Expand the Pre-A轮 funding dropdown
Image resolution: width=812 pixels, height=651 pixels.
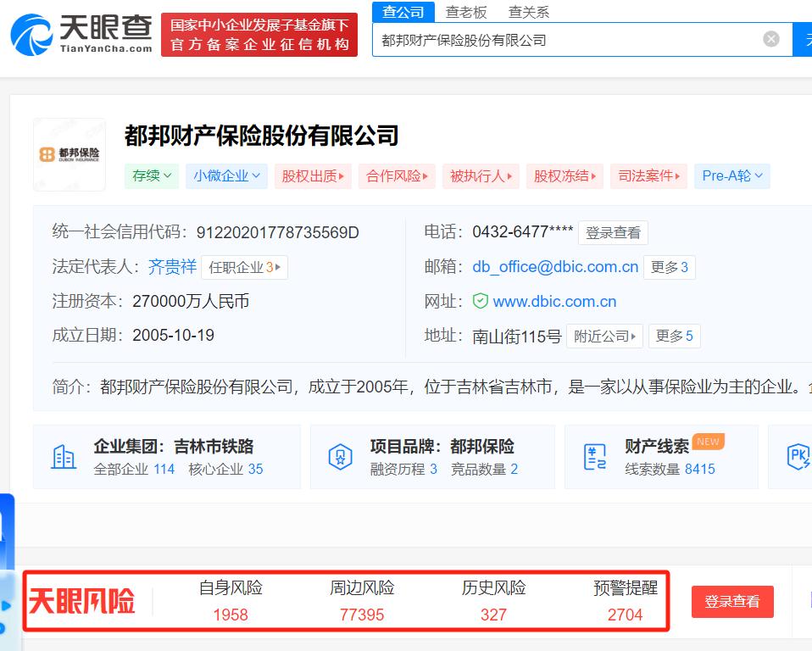(x=732, y=175)
